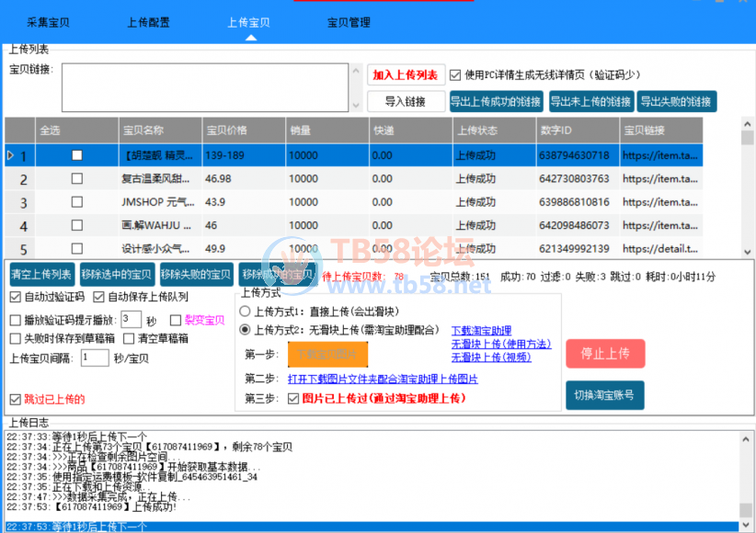756x533 pixels.
Task: Select 上传方式1 直接上传 radio
Action: coord(245,312)
